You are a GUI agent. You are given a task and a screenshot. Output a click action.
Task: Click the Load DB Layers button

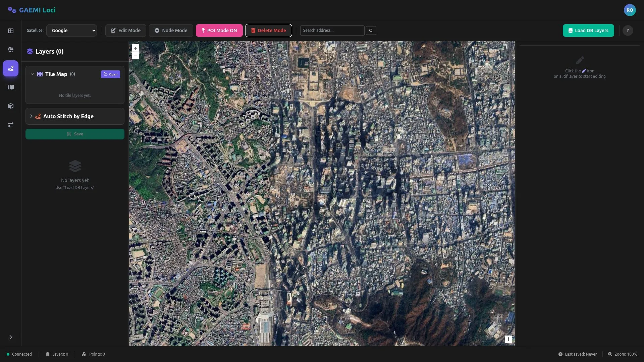point(588,31)
